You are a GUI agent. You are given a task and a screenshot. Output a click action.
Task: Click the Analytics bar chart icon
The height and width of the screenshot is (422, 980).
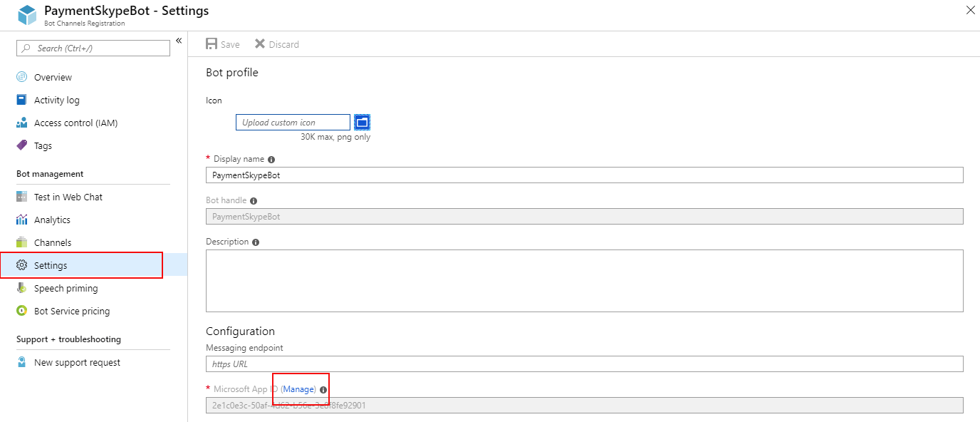pyautogui.click(x=21, y=220)
